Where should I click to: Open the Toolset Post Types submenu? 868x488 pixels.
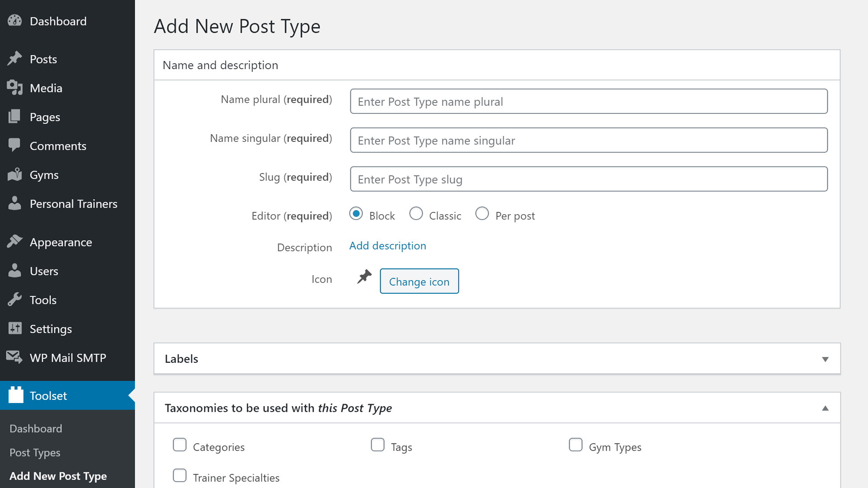tap(34, 452)
